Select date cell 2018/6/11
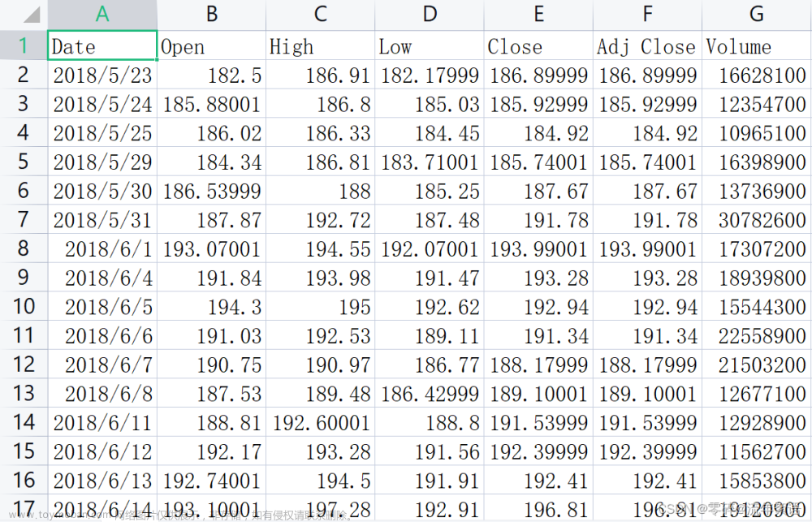 point(102,422)
